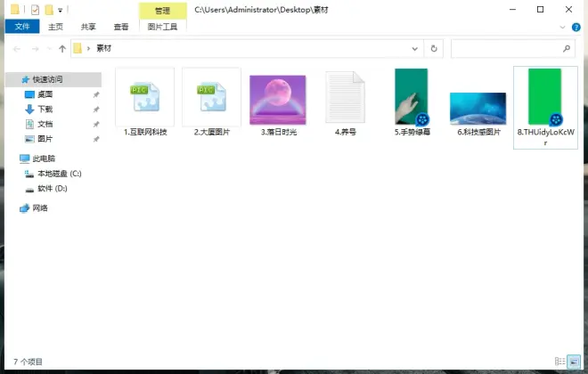588x374 pixels.
Task: Open the 图片工具 tab
Action: pyautogui.click(x=162, y=27)
